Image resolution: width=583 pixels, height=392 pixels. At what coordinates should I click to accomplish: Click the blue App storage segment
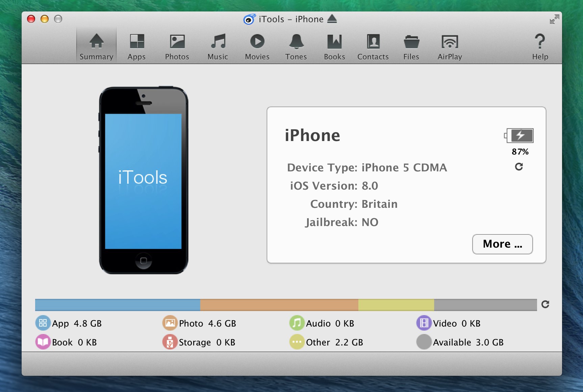point(118,305)
